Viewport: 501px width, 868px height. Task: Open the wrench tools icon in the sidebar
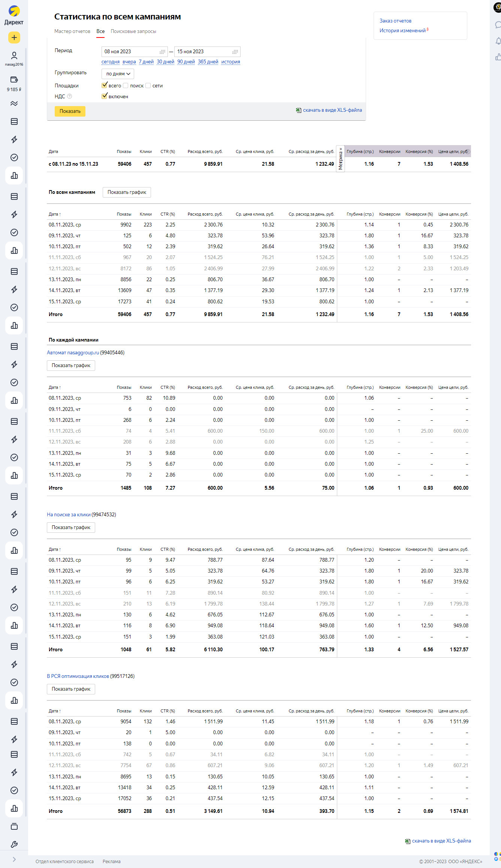[x=14, y=844]
